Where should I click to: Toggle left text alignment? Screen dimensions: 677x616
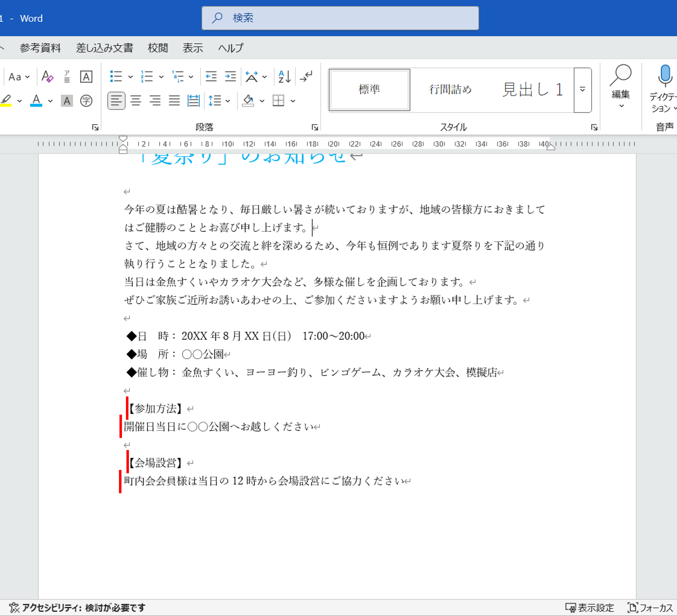[116, 101]
